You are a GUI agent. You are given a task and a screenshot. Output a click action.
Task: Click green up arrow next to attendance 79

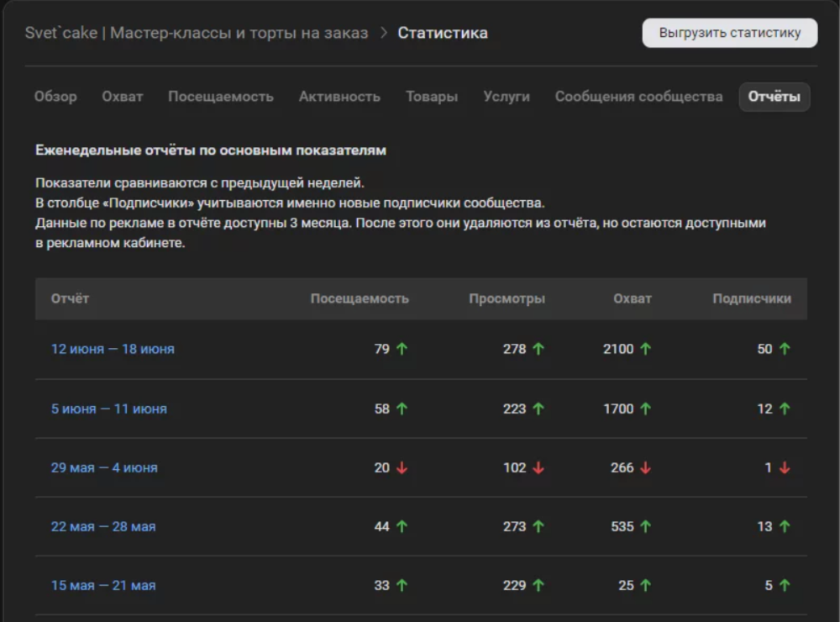[x=402, y=349]
